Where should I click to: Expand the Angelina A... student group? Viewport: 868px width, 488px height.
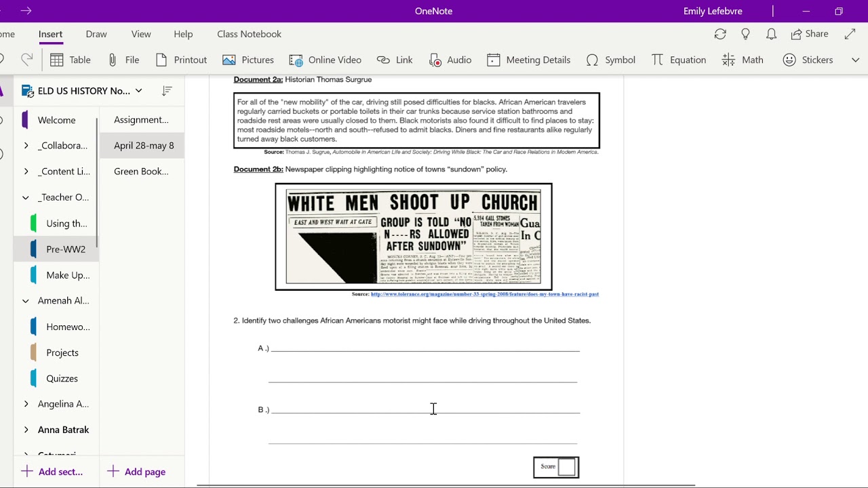coord(26,404)
